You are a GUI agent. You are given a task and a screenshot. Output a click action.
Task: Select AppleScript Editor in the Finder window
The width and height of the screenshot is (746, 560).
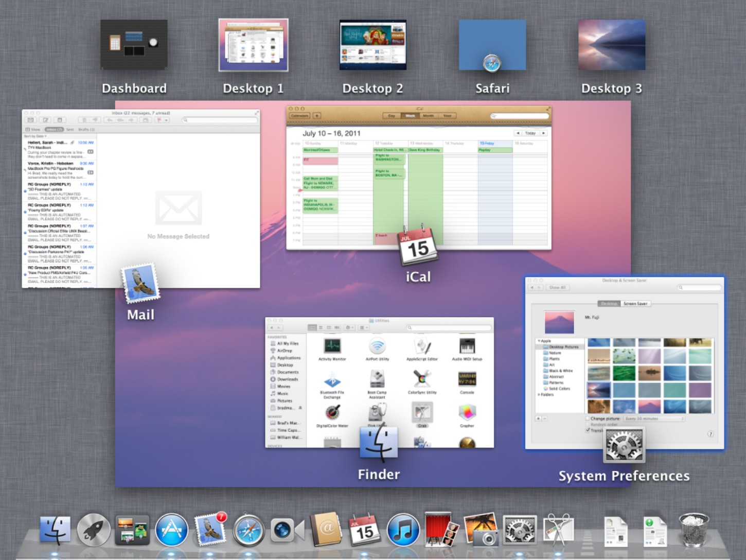(x=422, y=348)
